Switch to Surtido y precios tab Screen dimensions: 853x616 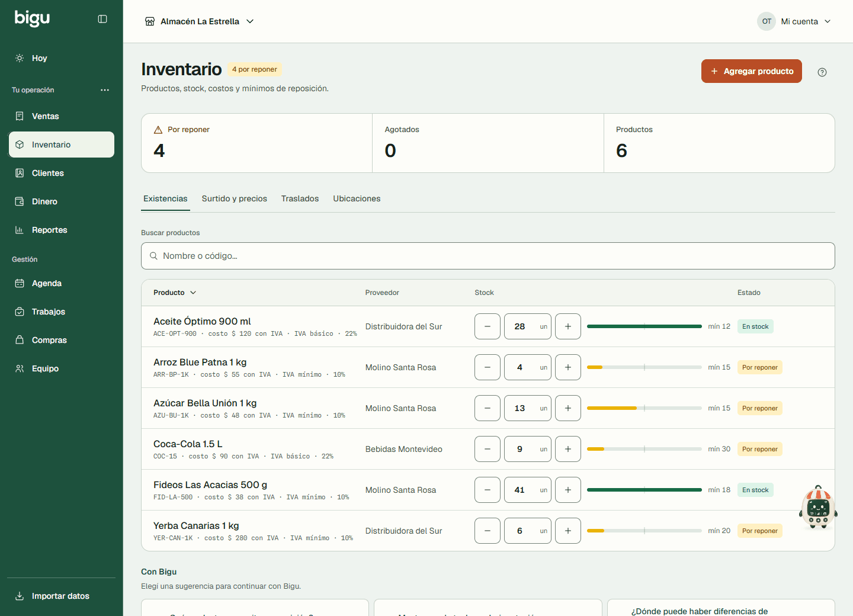(234, 198)
